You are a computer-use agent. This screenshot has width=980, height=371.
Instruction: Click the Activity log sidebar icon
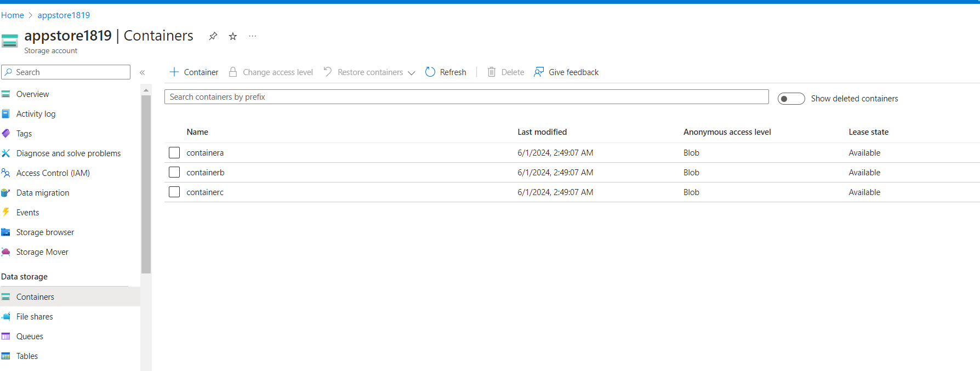pyautogui.click(x=5, y=114)
